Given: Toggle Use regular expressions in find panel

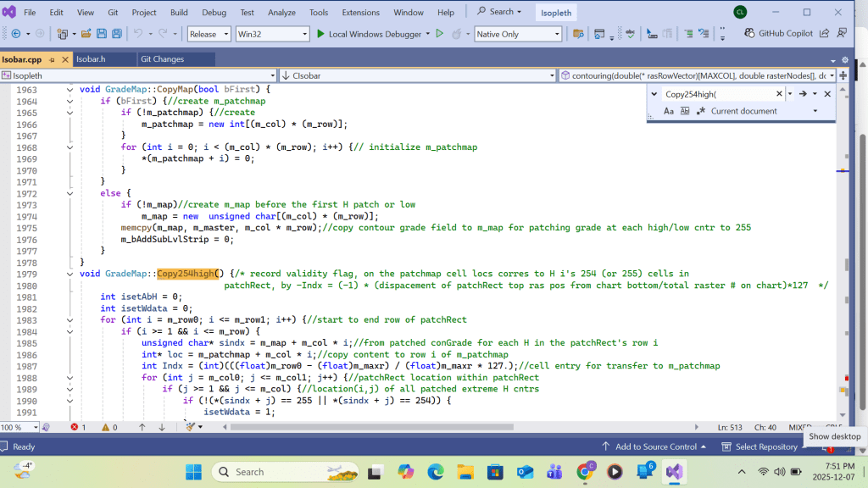Looking at the screenshot, I should 701,111.
